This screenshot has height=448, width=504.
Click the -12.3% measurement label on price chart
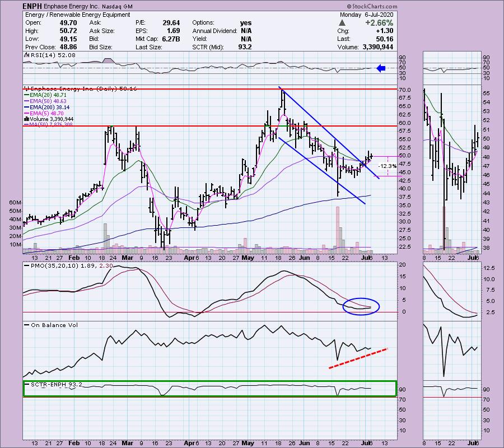tap(388, 166)
